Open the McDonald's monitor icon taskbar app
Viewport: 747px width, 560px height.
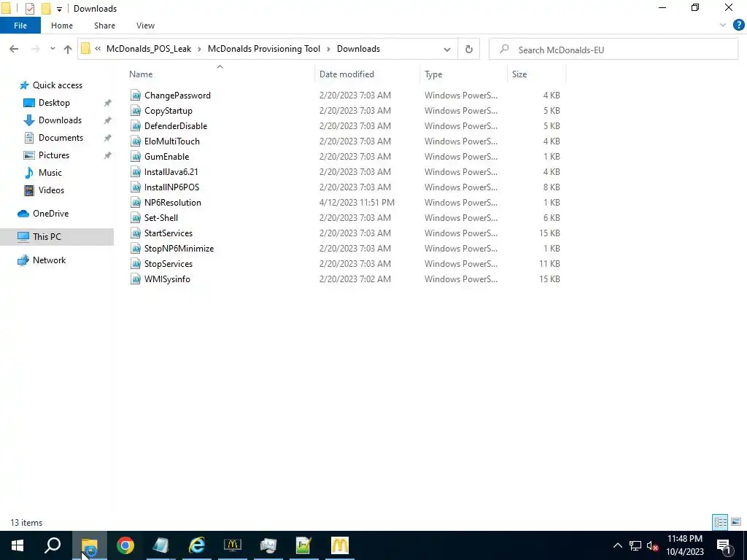point(233,545)
